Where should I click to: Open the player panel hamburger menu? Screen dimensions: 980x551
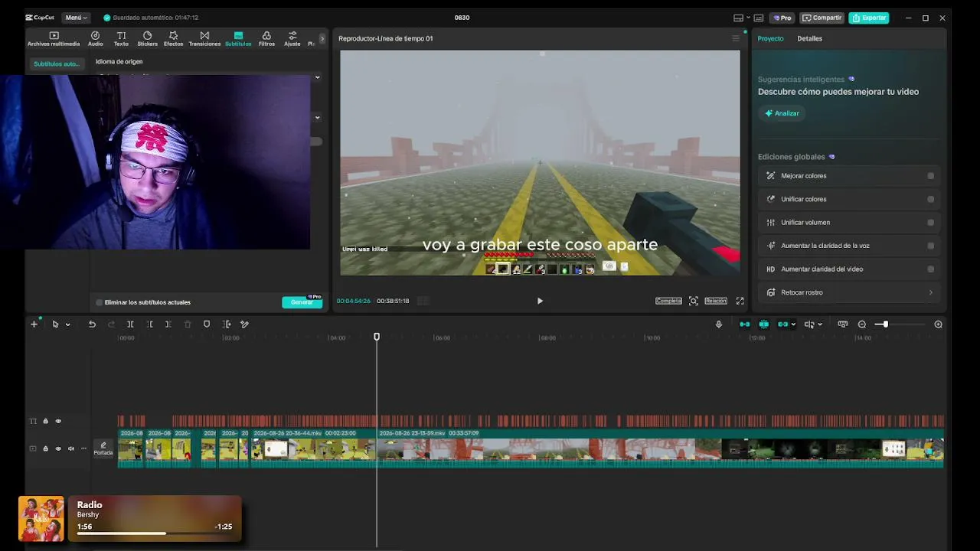click(x=736, y=38)
